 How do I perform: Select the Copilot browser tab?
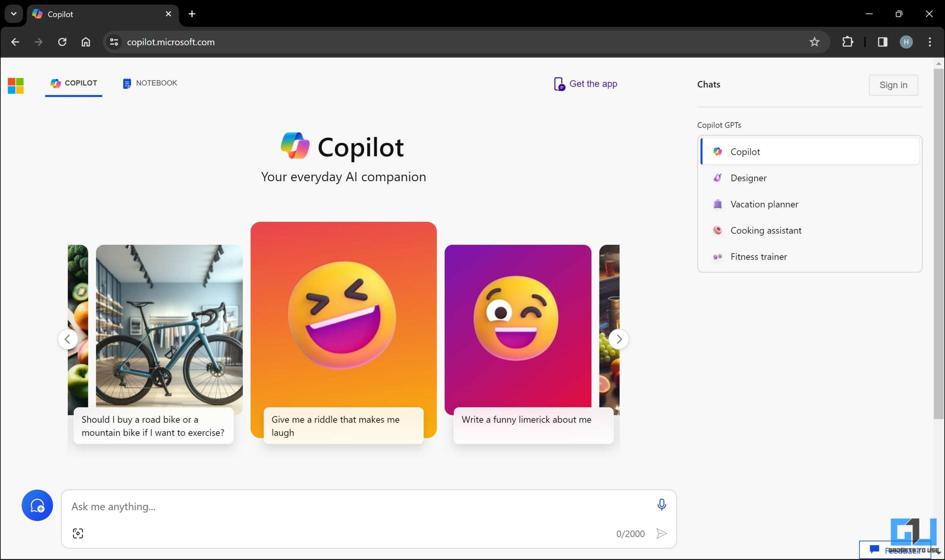click(x=102, y=14)
